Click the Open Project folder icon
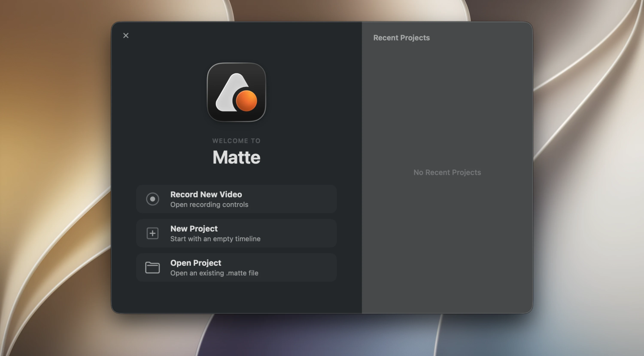The width and height of the screenshot is (644, 356). coord(152,268)
